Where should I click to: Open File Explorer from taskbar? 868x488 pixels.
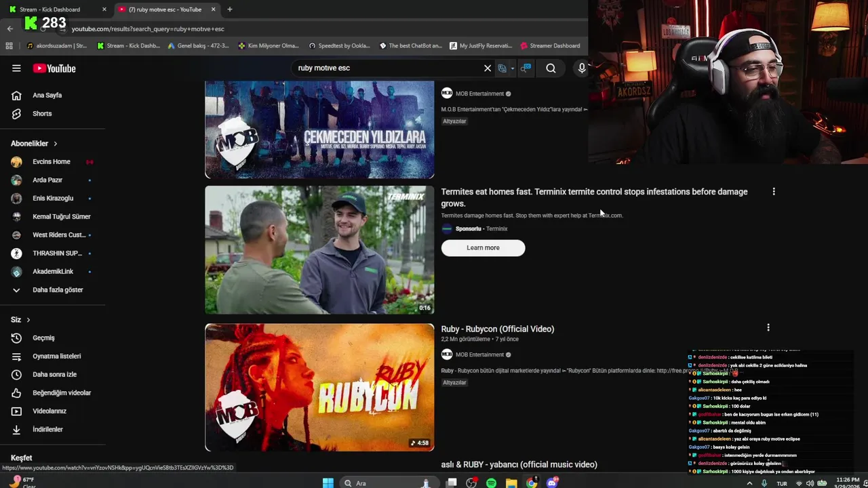point(511,483)
